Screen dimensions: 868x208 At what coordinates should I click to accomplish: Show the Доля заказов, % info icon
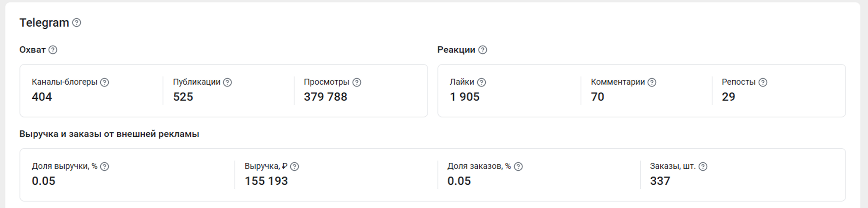point(518,166)
